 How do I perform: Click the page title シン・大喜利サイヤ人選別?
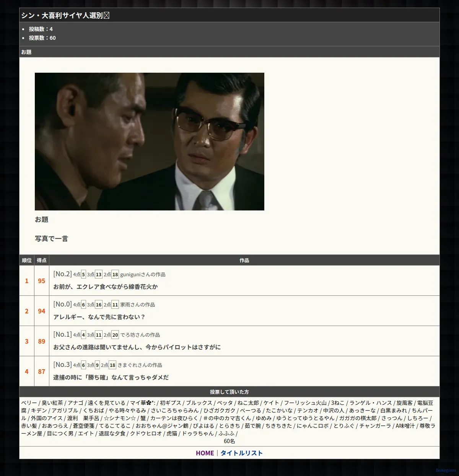[x=65, y=15]
